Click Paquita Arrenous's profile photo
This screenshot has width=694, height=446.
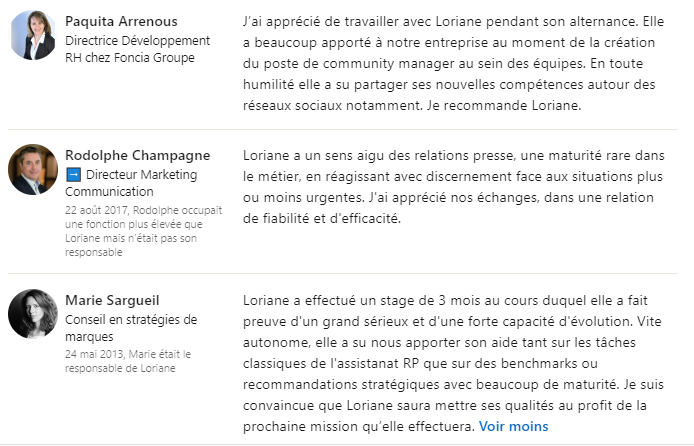(33, 36)
